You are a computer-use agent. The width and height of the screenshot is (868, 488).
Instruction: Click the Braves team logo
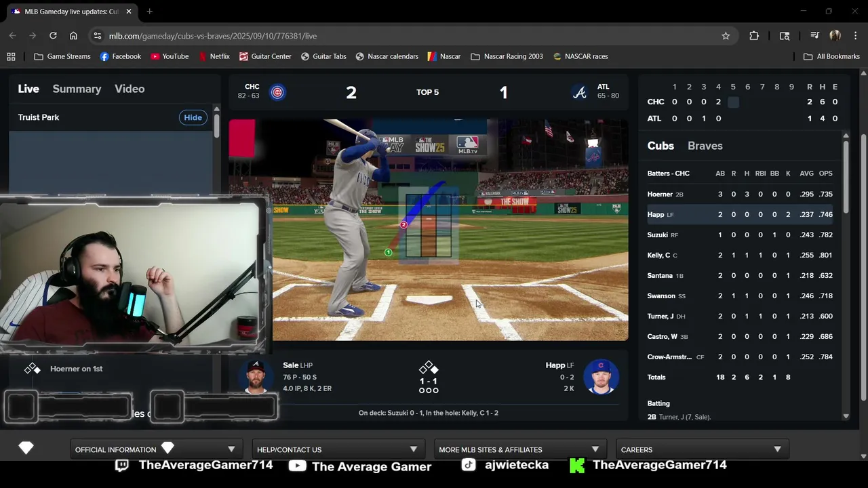(579, 92)
